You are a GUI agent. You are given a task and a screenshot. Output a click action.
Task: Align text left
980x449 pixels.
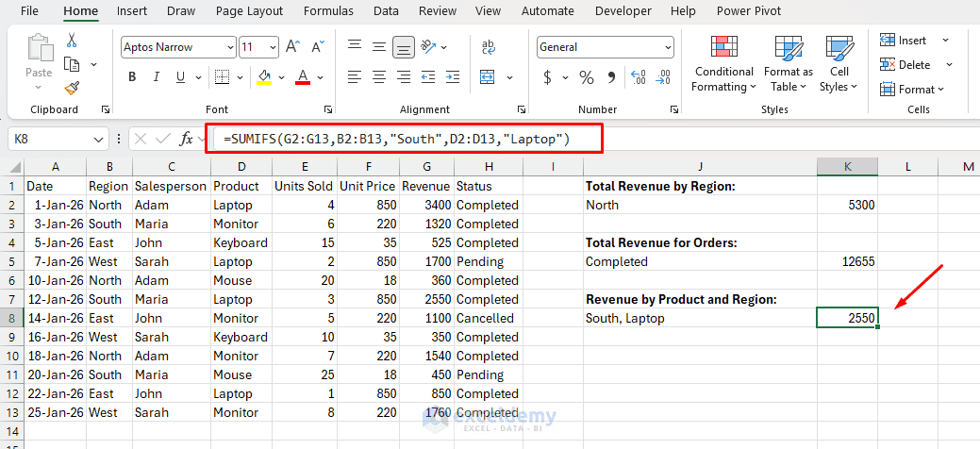click(355, 77)
